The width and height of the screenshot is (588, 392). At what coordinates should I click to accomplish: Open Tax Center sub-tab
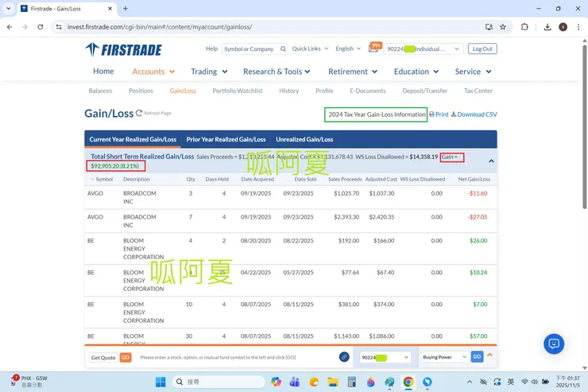click(x=478, y=91)
